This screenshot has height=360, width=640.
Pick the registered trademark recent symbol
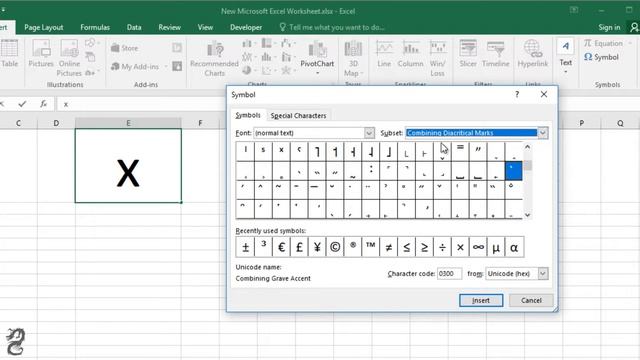(x=353, y=247)
